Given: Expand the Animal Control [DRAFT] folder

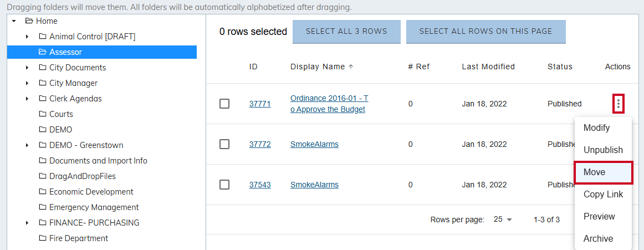Looking at the screenshot, I should tap(27, 37).
